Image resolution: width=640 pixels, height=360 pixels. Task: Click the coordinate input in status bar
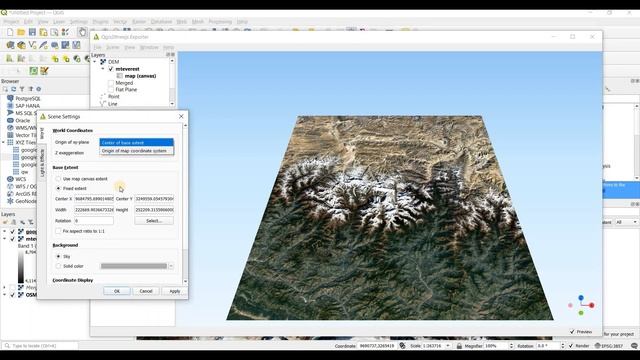377,346
